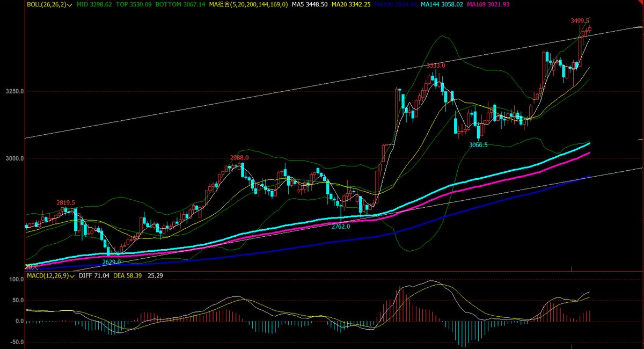Click the 29天 day-count label

(32, 266)
